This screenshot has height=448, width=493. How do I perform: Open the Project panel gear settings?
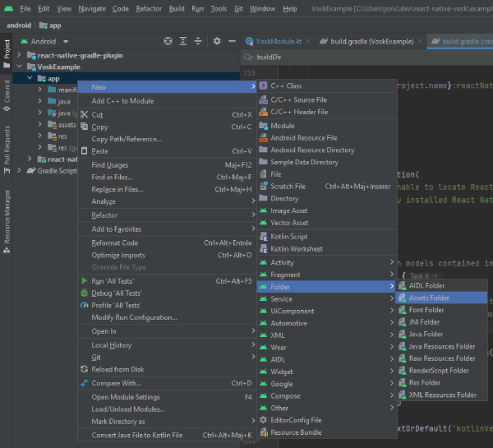click(x=217, y=41)
